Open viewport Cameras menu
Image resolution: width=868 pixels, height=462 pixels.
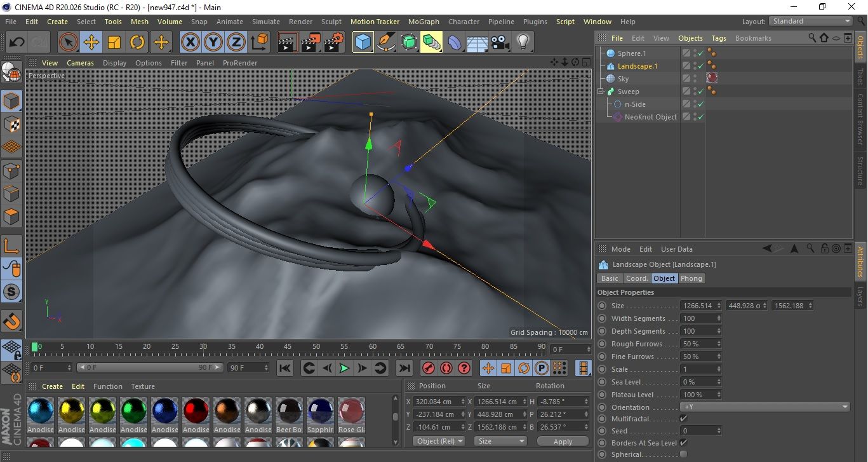[81, 63]
